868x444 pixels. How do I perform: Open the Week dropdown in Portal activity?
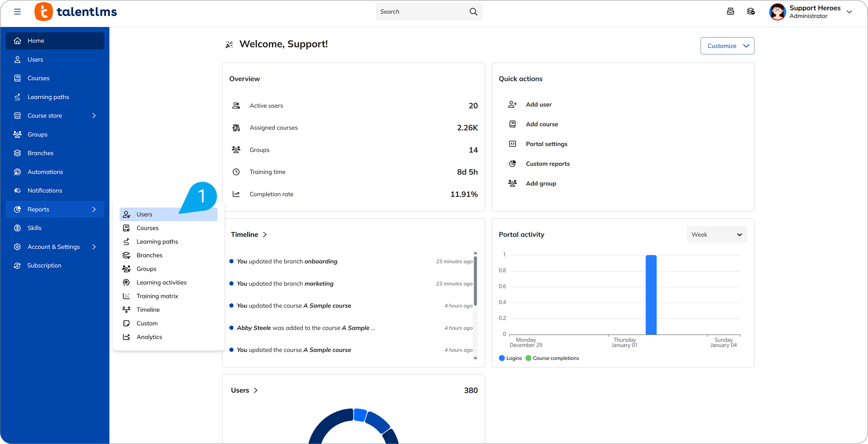[716, 234]
